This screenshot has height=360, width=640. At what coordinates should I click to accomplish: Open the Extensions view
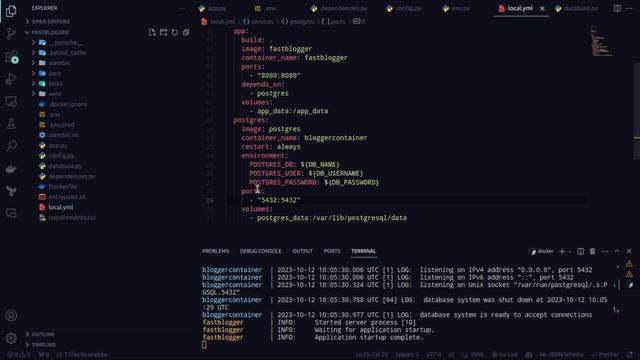click(11, 56)
